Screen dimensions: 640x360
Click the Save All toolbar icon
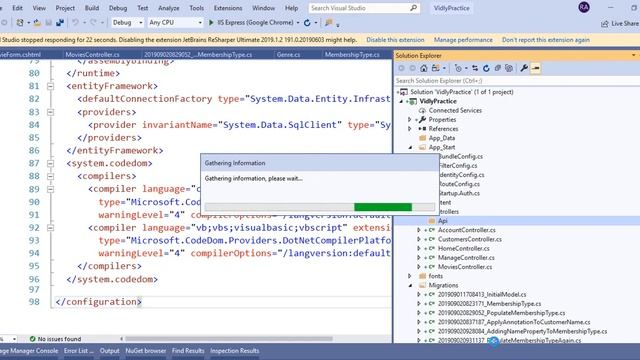click(x=60, y=22)
